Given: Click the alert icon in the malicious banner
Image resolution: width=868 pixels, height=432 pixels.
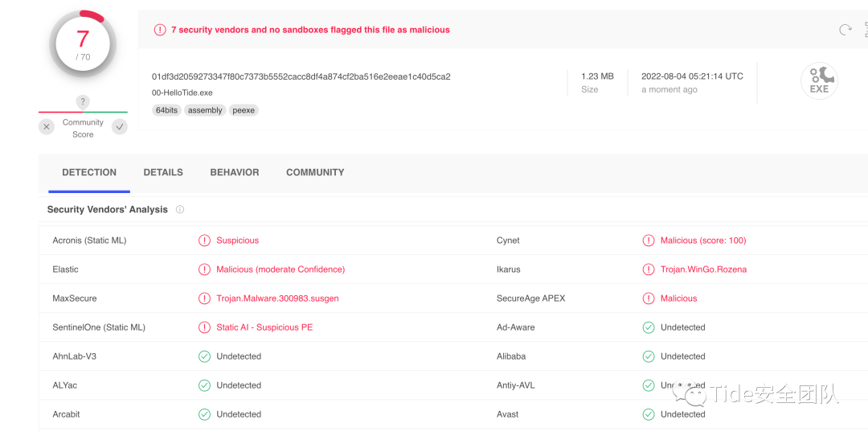Looking at the screenshot, I should (160, 30).
